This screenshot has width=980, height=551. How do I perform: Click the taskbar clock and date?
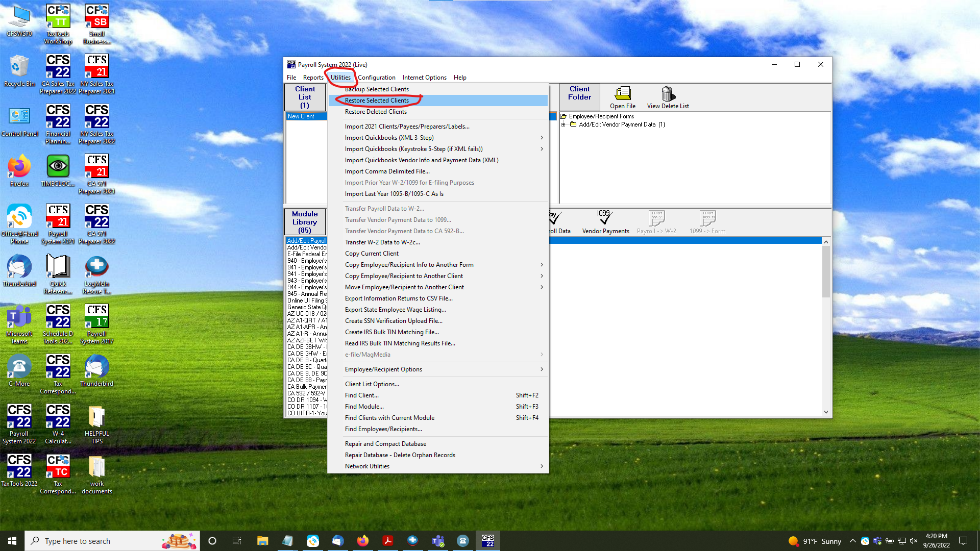pos(936,541)
